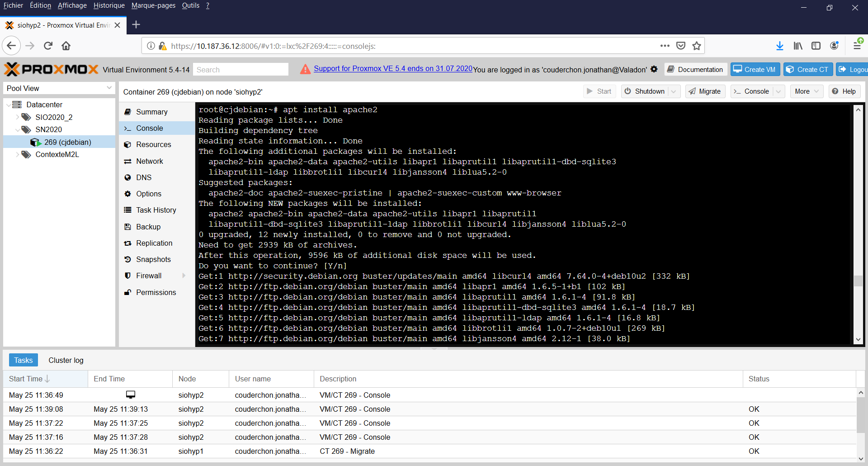868x466 pixels.
Task: Click Create CT button
Action: [x=808, y=69]
